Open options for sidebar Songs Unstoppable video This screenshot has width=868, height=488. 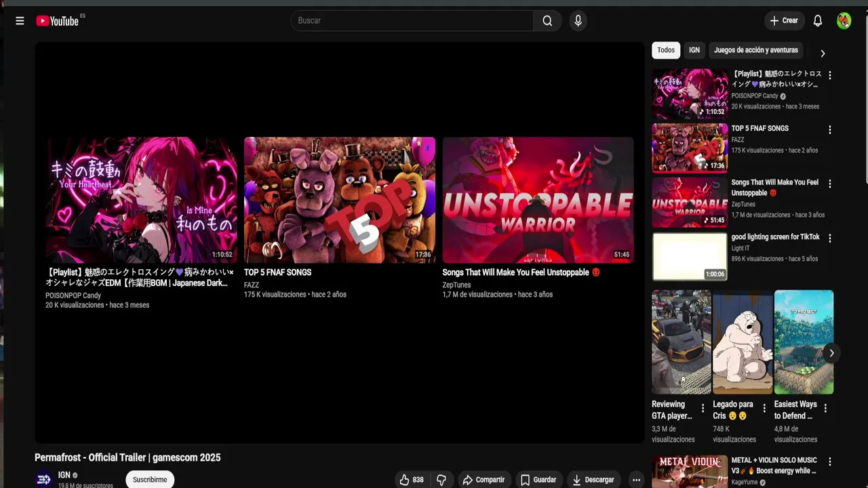click(829, 184)
